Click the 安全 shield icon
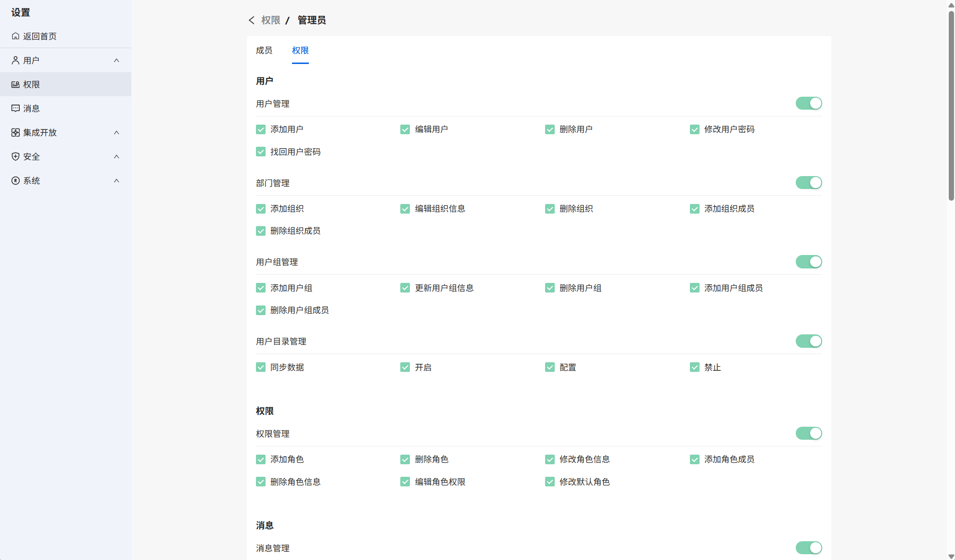This screenshot has width=955, height=560. pyautogui.click(x=15, y=156)
